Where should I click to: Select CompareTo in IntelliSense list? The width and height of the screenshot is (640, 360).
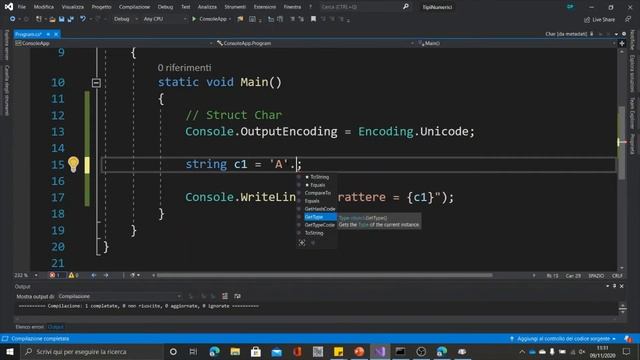[317, 193]
